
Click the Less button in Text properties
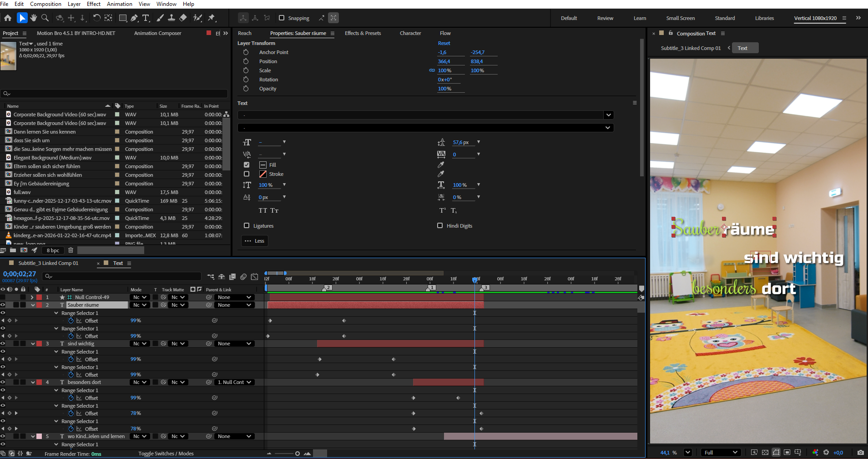[x=254, y=241]
